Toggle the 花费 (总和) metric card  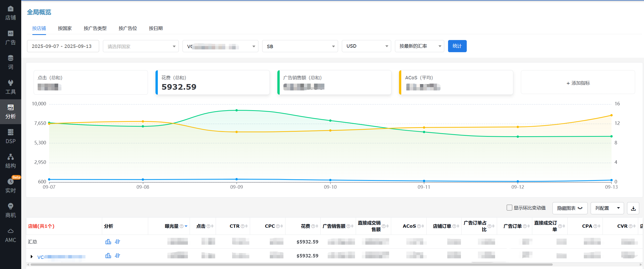coord(212,83)
